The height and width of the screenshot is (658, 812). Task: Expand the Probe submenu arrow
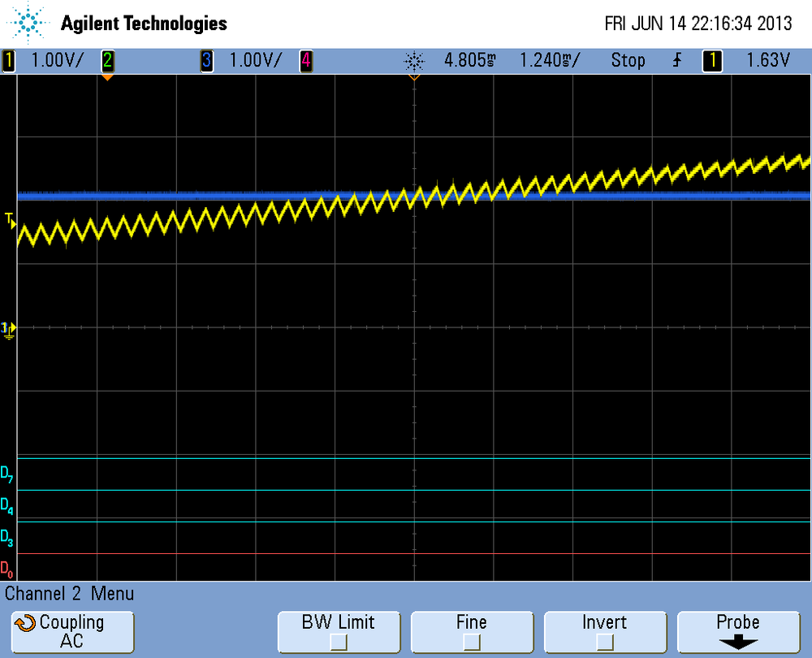coord(737,643)
